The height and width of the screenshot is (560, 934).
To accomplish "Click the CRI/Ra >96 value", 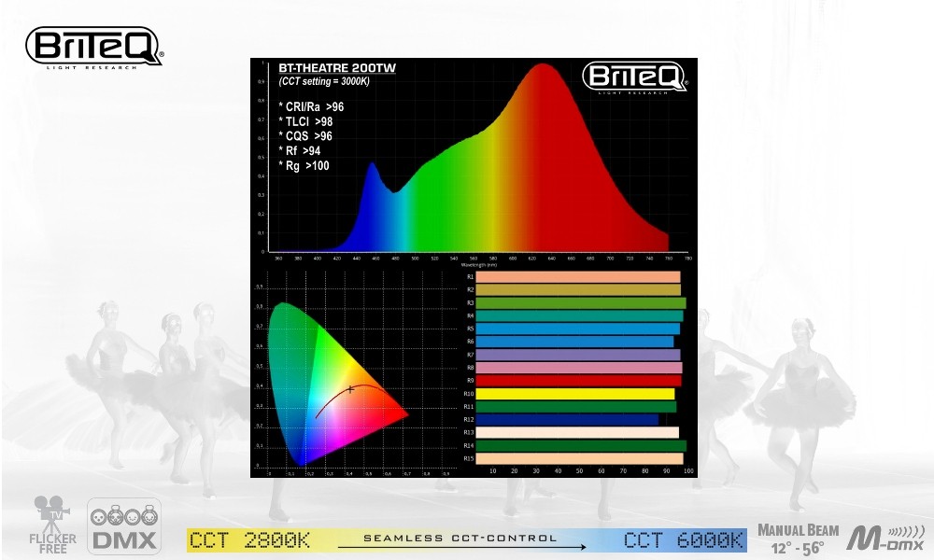I will click(x=311, y=107).
